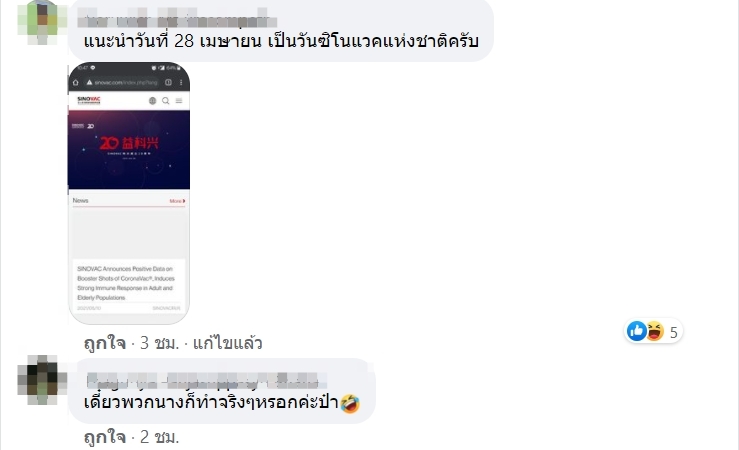Click ถูกใจ under the second comment
739x450 pixels.
105,437
